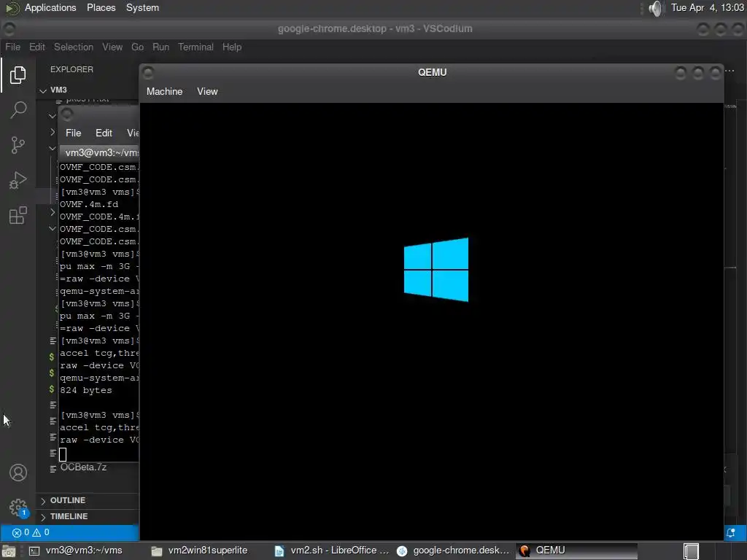Open the Manage gear icon
The image size is (747, 560).
coord(18,507)
